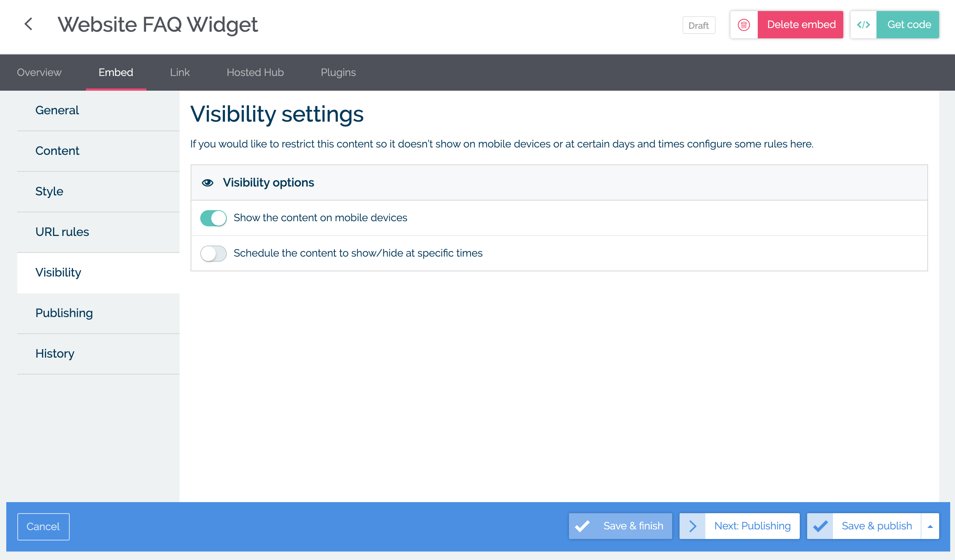The width and height of the screenshot is (955, 560).
Task: Click the Cancel button
Action: pos(43,526)
